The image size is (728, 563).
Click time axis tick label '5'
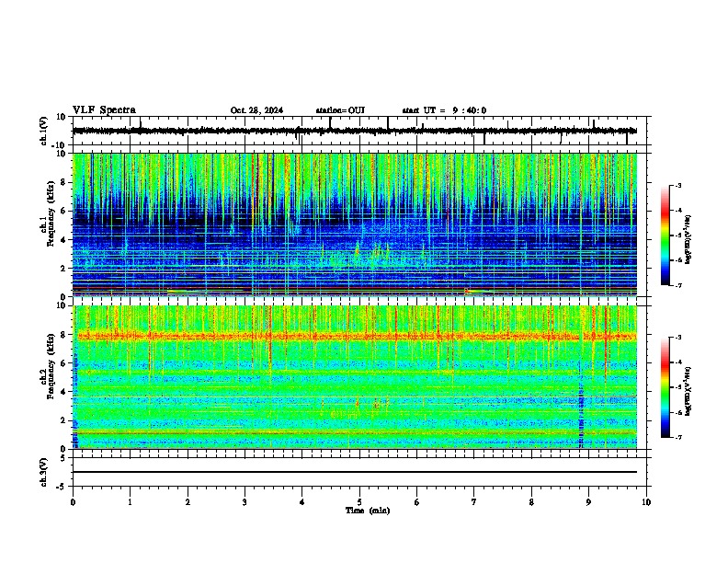359,502
